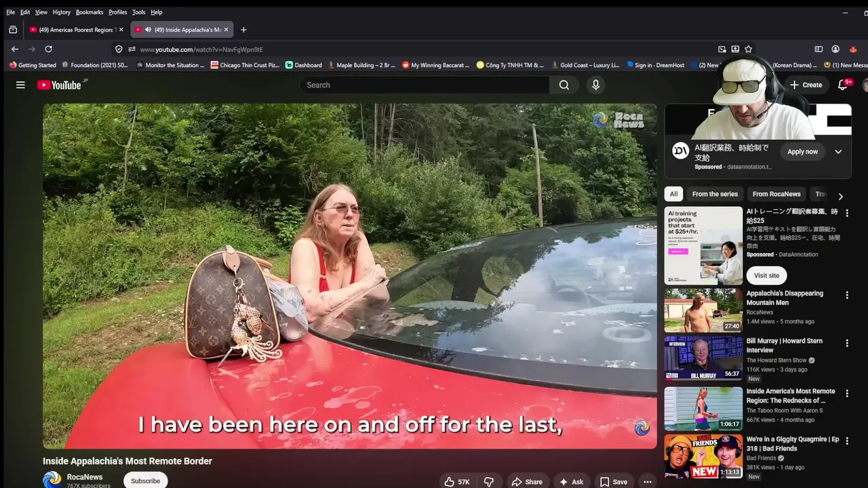Like the video with thumbs up
This screenshot has height=488, width=868.
pos(457,481)
